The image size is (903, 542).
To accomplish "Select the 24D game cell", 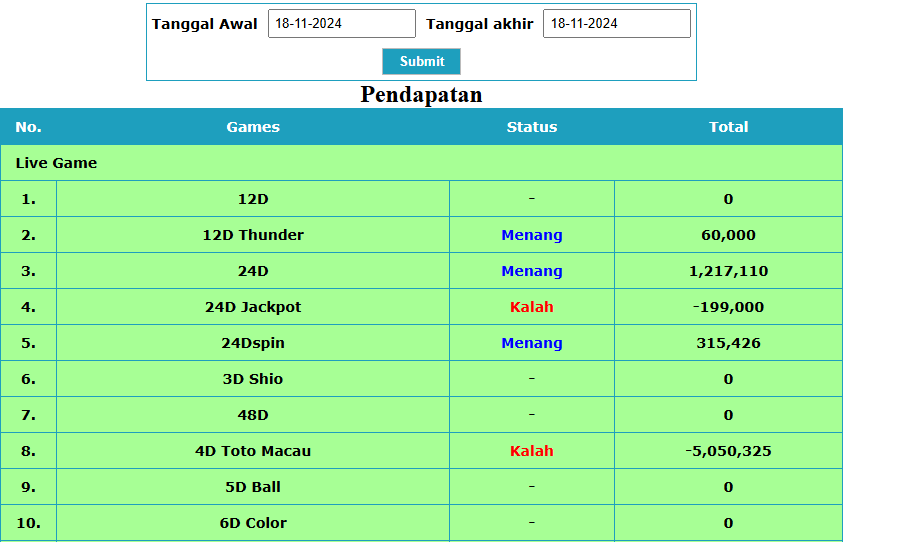I will point(253,271).
